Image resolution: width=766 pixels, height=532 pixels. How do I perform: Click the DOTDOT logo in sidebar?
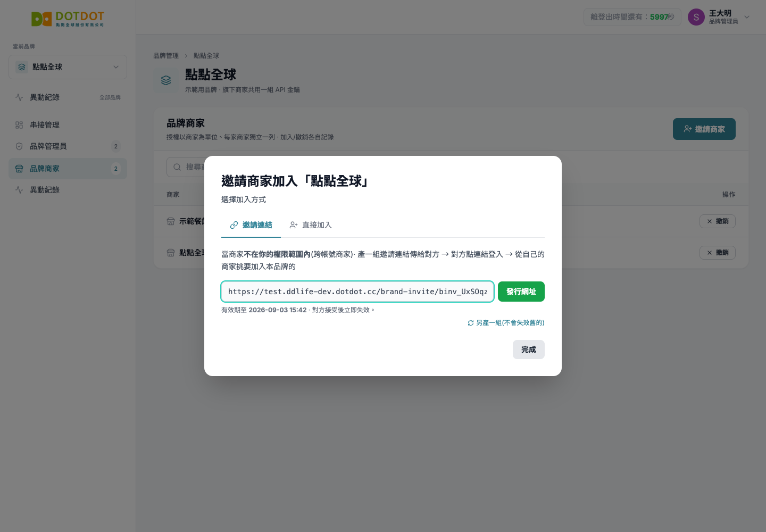point(68,19)
